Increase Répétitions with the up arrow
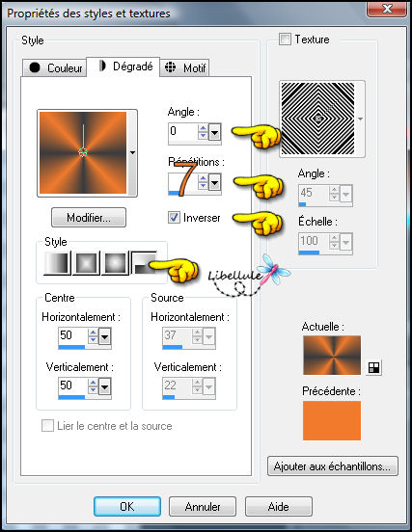The image size is (412, 532). 203,179
